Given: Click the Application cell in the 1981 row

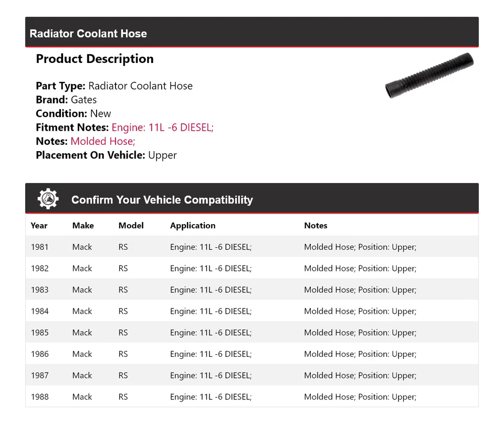Looking at the screenshot, I should tap(211, 247).
